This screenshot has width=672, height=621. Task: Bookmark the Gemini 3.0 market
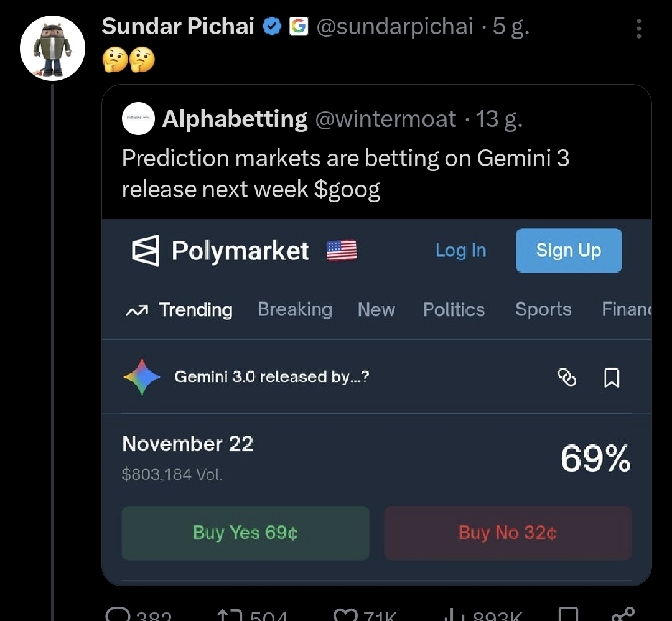point(612,377)
